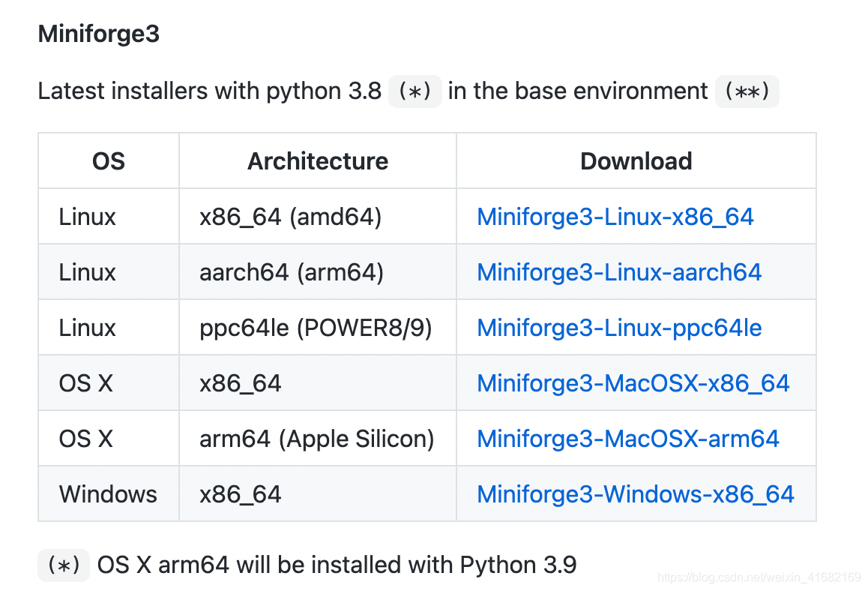Click the x86_64 (amd64) architecture cell
The height and width of the screenshot is (591, 868).
pos(290,217)
